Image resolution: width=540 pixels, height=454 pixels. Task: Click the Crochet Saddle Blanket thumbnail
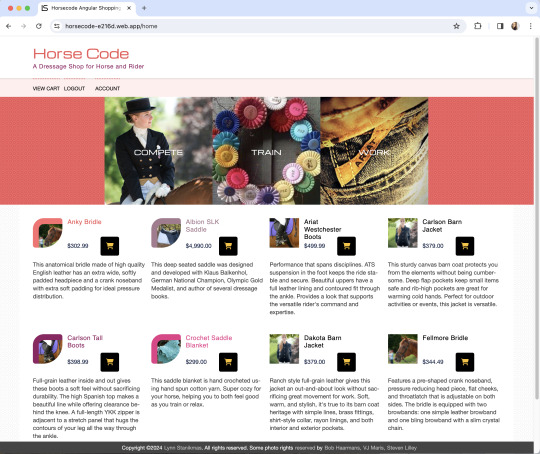point(166,349)
